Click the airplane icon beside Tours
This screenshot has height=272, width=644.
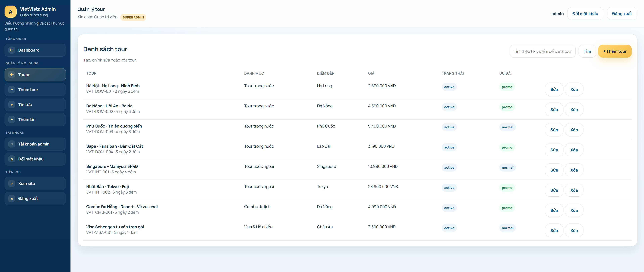pos(12,75)
